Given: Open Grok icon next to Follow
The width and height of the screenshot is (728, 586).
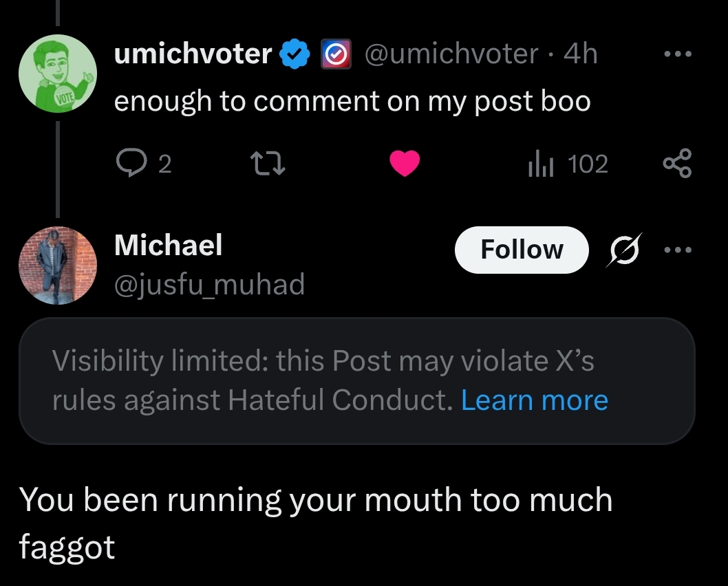Looking at the screenshot, I should point(623,250).
